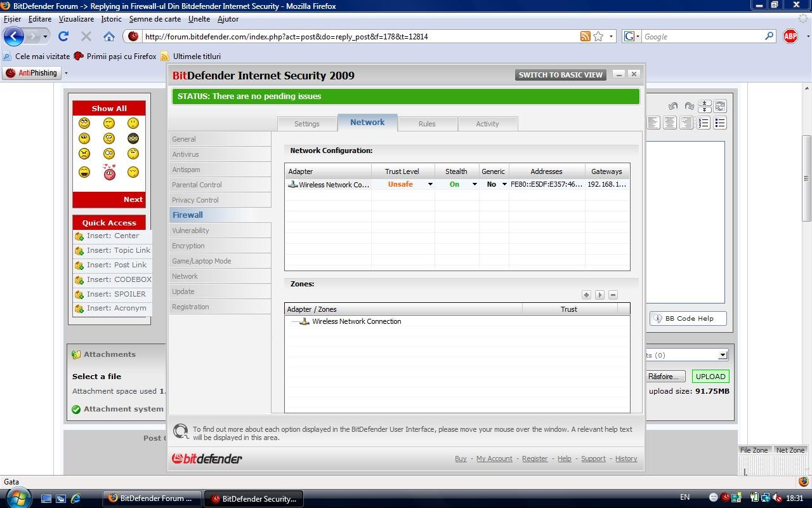Bookmark this page with the star icon
The width and height of the screenshot is (812, 508).
pos(598,36)
